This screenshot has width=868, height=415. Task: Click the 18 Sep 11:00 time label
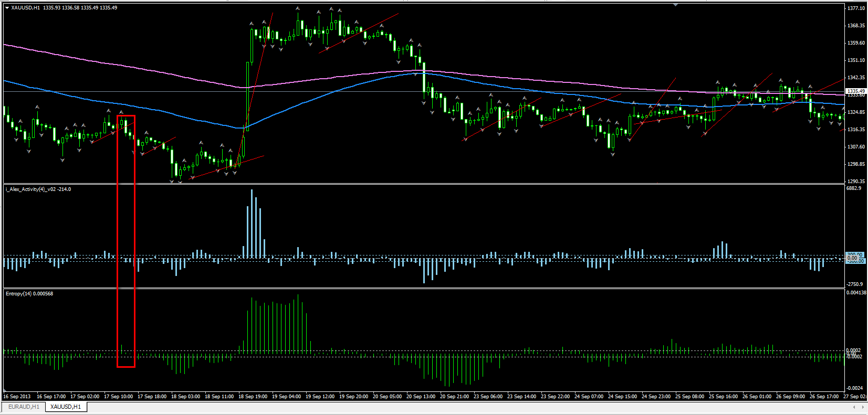coord(219,397)
